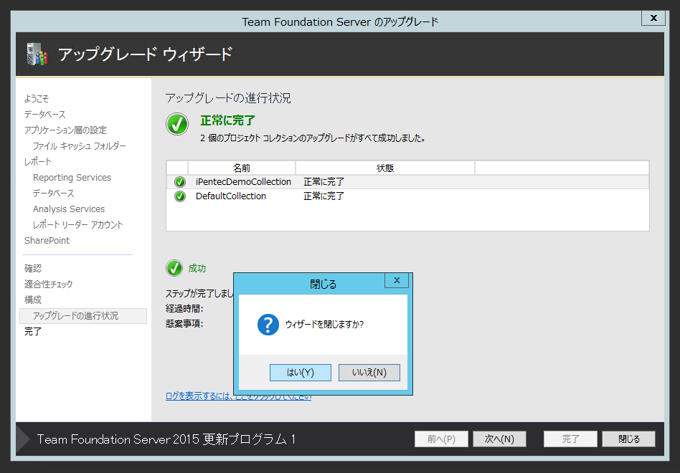Click the 2 個のプロジェクト コレクション success message

pyautogui.click(x=312, y=138)
